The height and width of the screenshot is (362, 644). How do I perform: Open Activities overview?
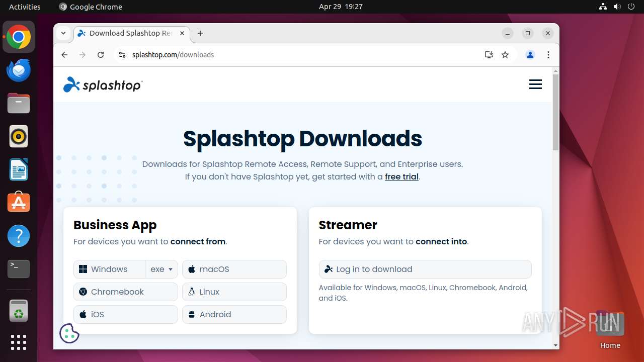[x=25, y=7]
